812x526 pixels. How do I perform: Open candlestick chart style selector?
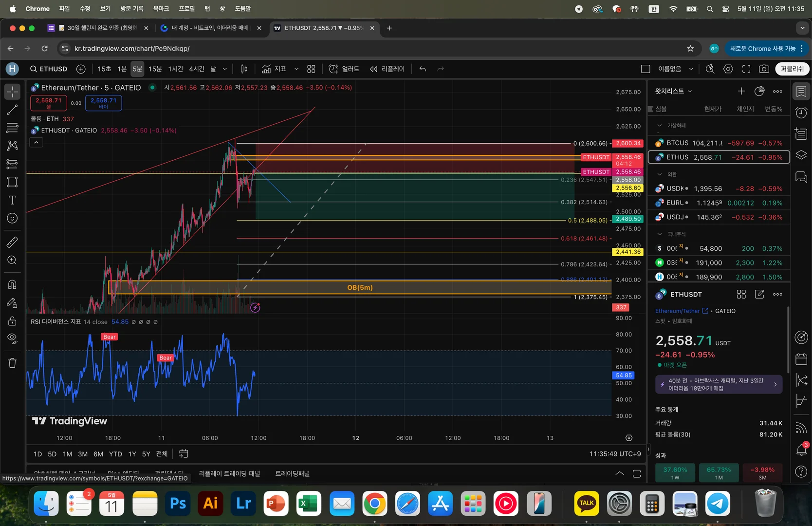pos(244,69)
